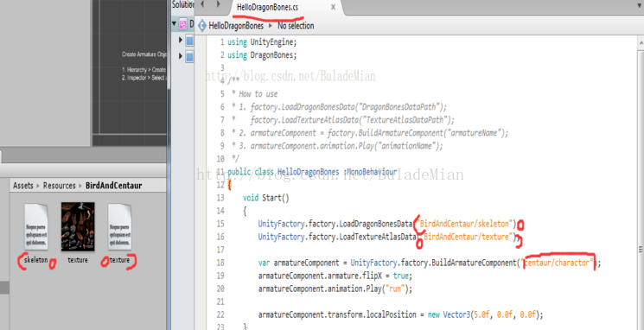Click the BuildArmatureComponent comment on line 8
The height and width of the screenshot is (330, 644).
click(x=379, y=133)
